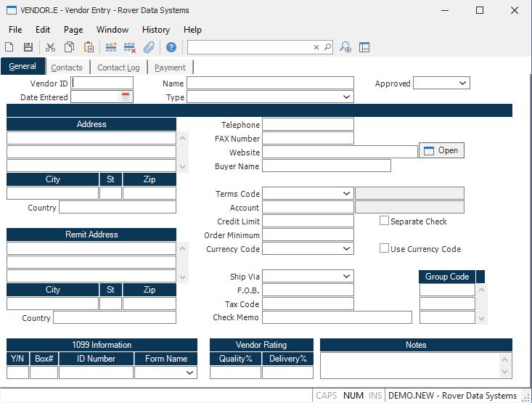Image resolution: width=532 pixels, height=403 pixels.
Task: Enable the Separate Check checkbox
Action: coord(385,221)
